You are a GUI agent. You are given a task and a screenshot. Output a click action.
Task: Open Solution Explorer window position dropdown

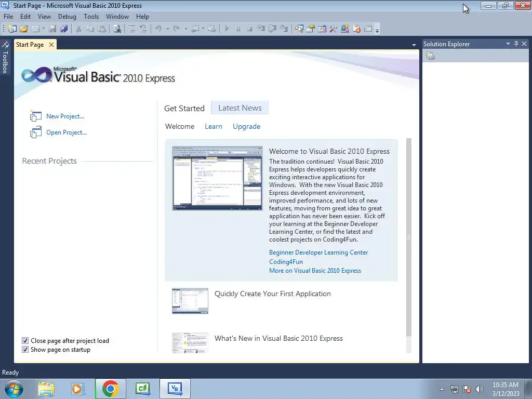[x=508, y=44]
